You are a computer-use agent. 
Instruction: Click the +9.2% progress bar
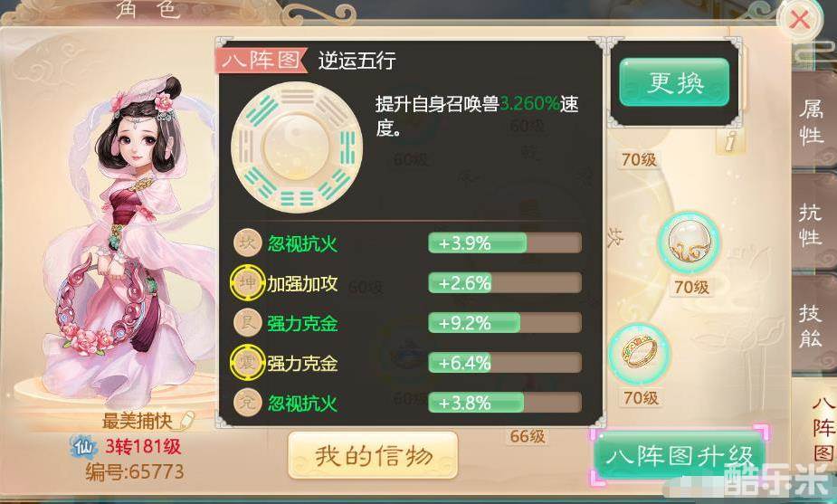(x=504, y=322)
